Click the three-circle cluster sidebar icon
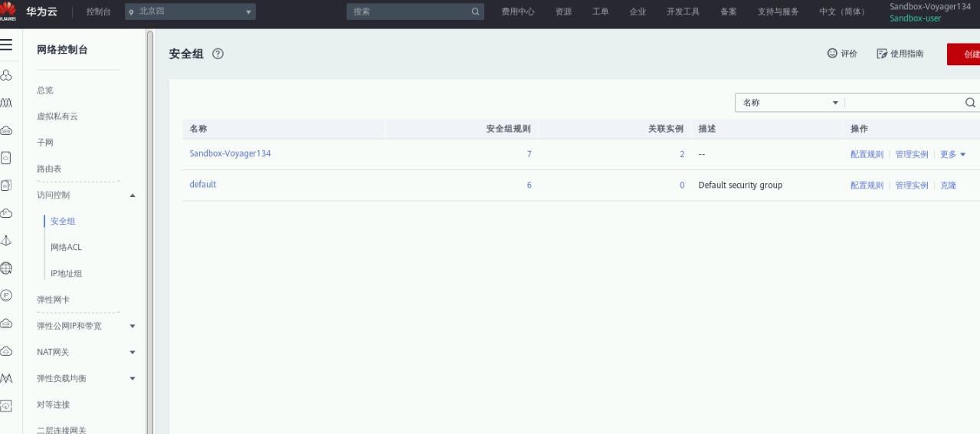 pos(6,76)
